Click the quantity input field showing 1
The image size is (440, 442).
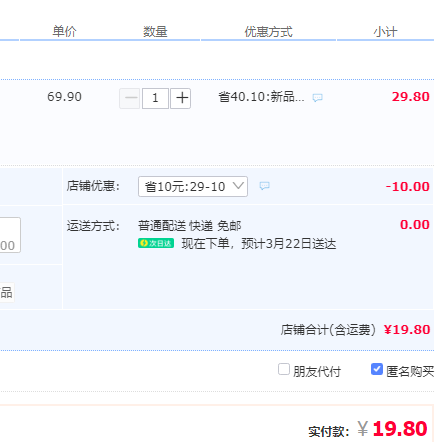[x=155, y=98]
